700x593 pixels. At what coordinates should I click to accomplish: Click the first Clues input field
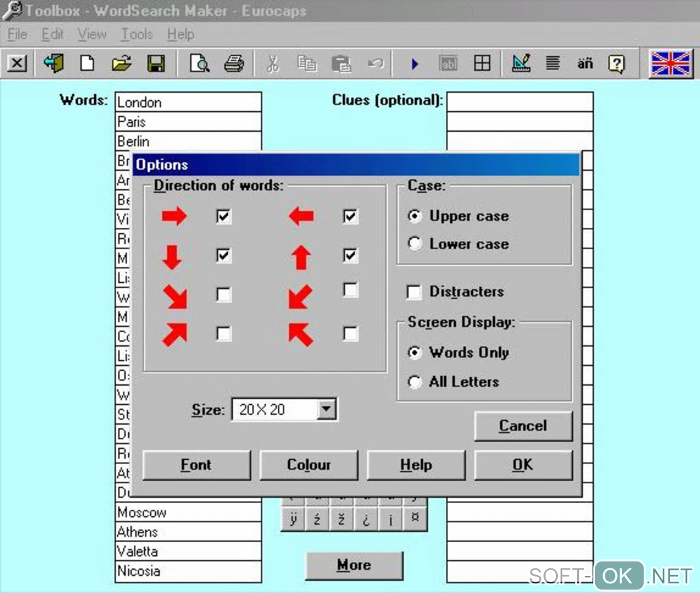coord(520,102)
